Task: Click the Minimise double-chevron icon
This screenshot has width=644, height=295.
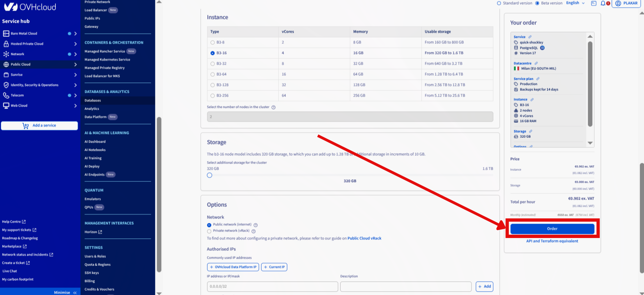Action: click(75, 293)
